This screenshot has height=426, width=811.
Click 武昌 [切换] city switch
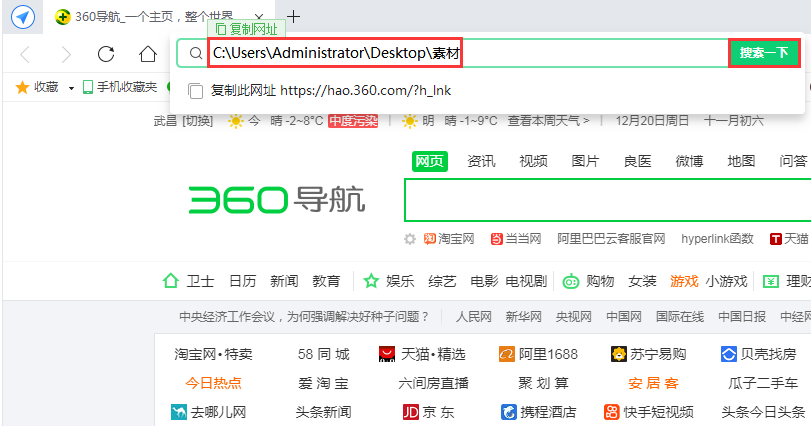tap(184, 121)
